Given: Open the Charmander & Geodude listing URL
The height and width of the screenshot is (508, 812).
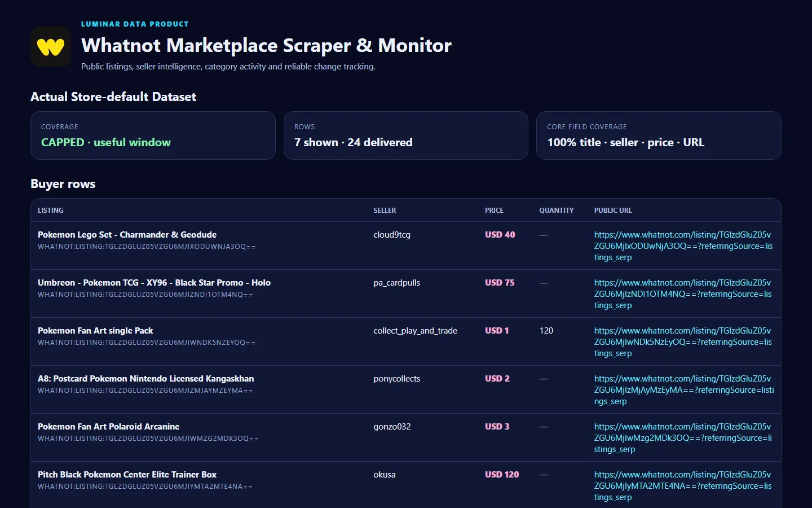Looking at the screenshot, I should pyautogui.click(x=683, y=246).
